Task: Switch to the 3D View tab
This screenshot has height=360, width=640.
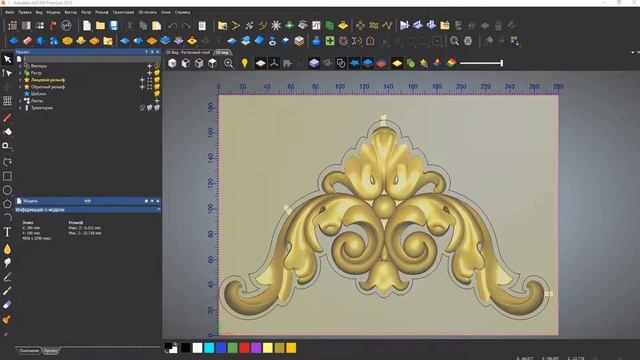Action: (222, 52)
